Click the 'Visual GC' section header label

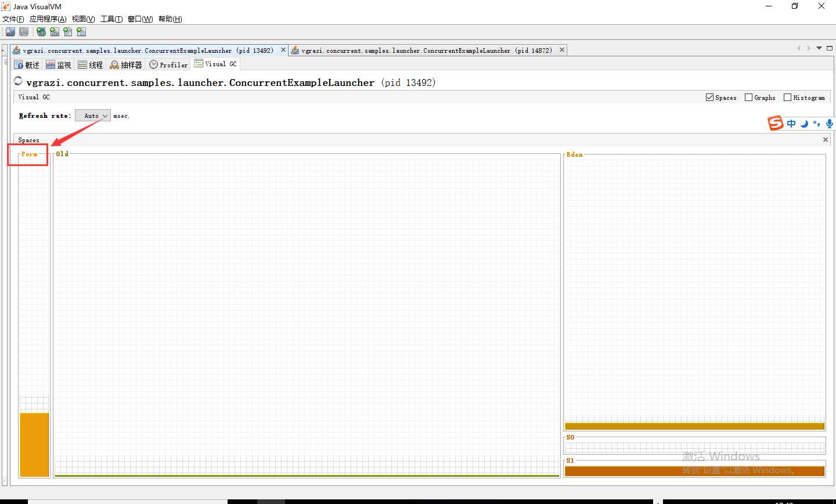click(x=34, y=97)
